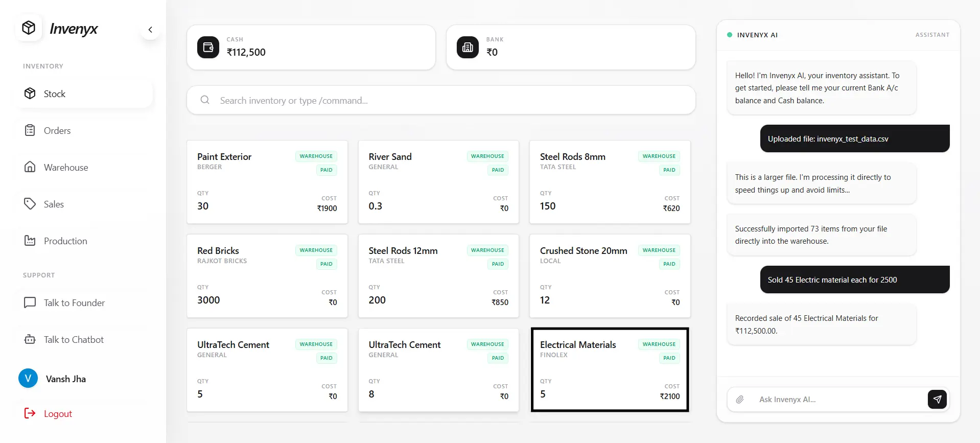The height and width of the screenshot is (443, 980).
Task: Click the Stock box icon in sidebar
Action: 30,94
